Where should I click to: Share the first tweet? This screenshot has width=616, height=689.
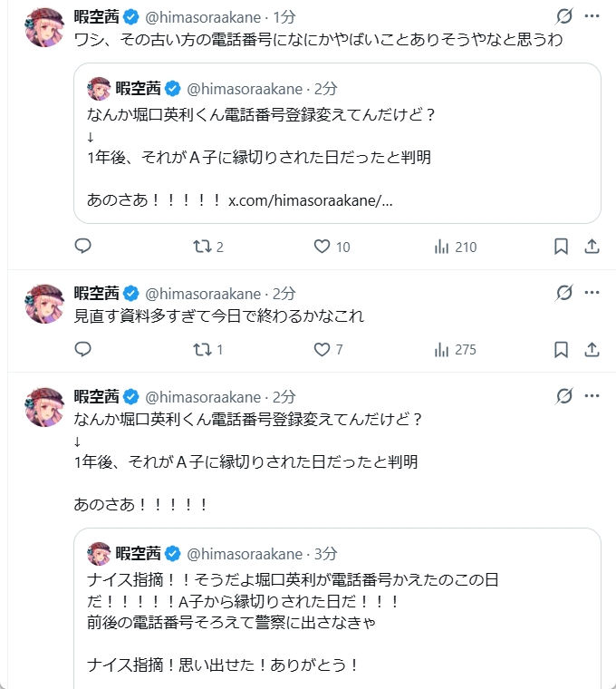(x=592, y=247)
